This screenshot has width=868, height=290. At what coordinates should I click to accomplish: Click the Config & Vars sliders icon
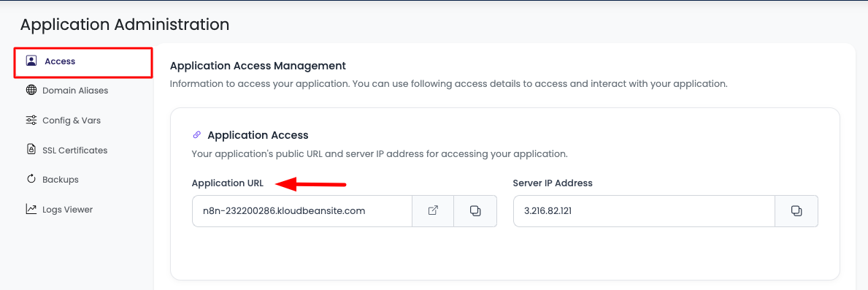[x=31, y=120]
